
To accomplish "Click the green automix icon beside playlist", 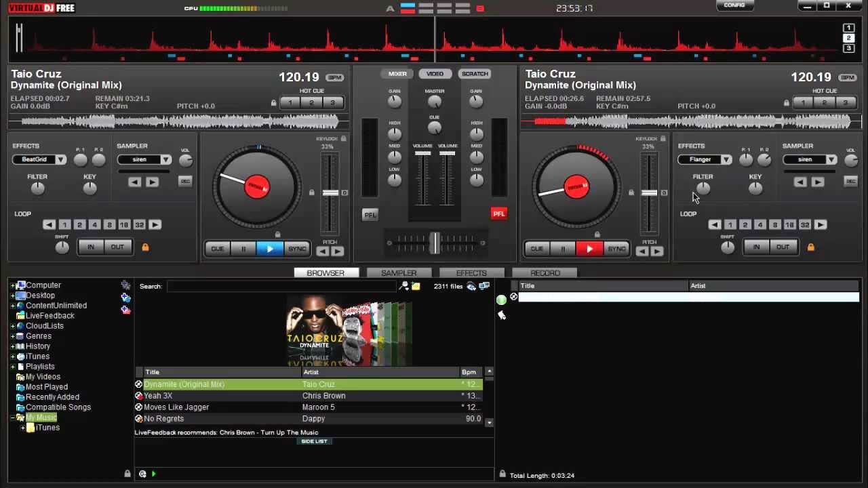I will (501, 299).
